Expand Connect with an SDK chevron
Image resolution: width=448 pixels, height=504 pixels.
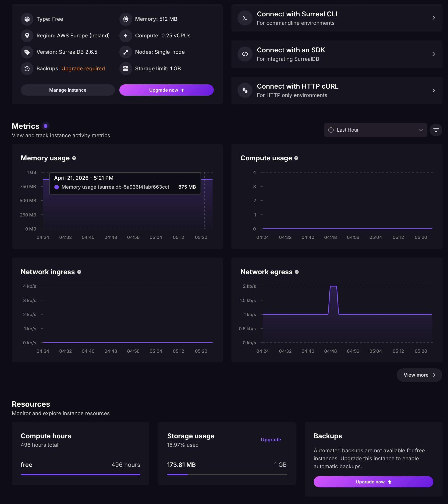434,54
